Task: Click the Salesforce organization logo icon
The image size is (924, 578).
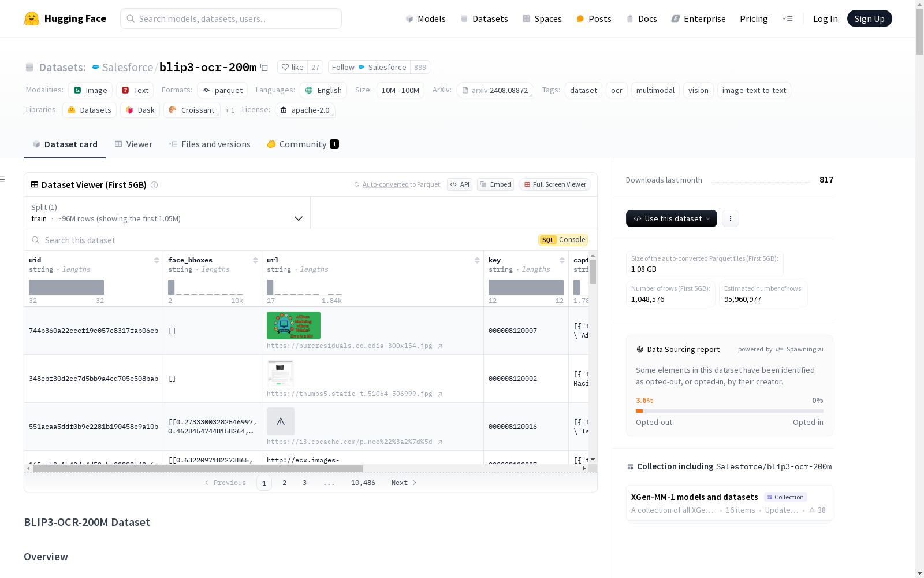Action: 96,67
